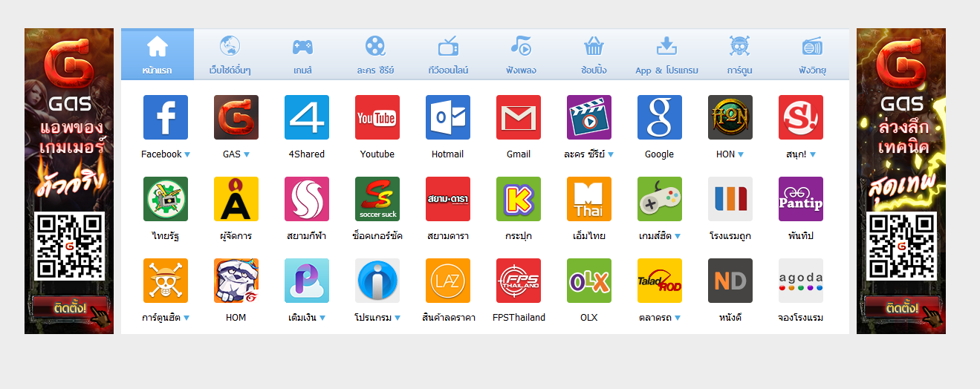The height and width of the screenshot is (389, 980).
Task: Expand the GAS label dropdown arrow
Action: (247, 154)
